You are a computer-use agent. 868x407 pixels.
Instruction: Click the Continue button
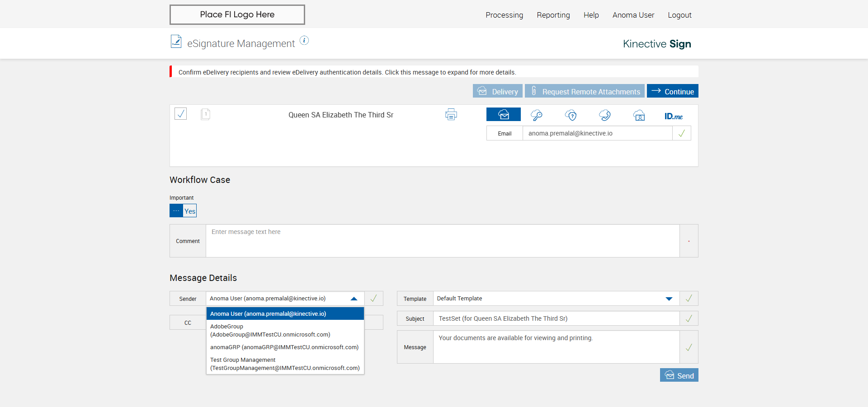click(673, 91)
